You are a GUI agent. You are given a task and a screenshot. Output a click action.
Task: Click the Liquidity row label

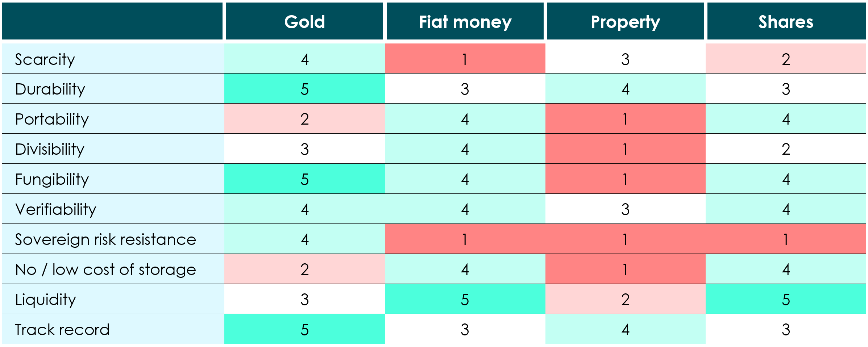46,300
